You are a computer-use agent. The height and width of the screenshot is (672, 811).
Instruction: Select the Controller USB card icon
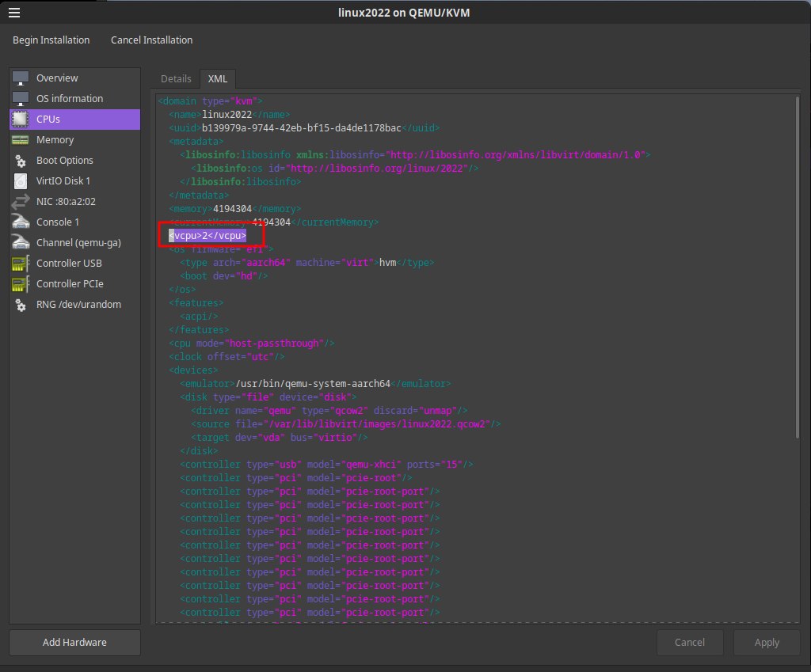click(x=20, y=264)
